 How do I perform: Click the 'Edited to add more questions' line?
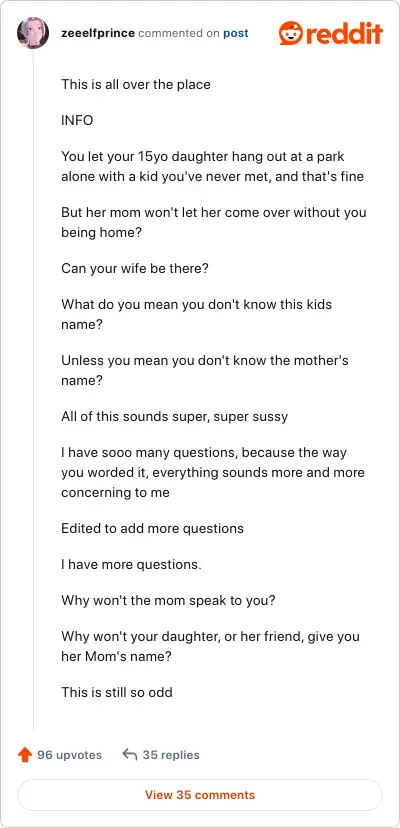(x=152, y=528)
